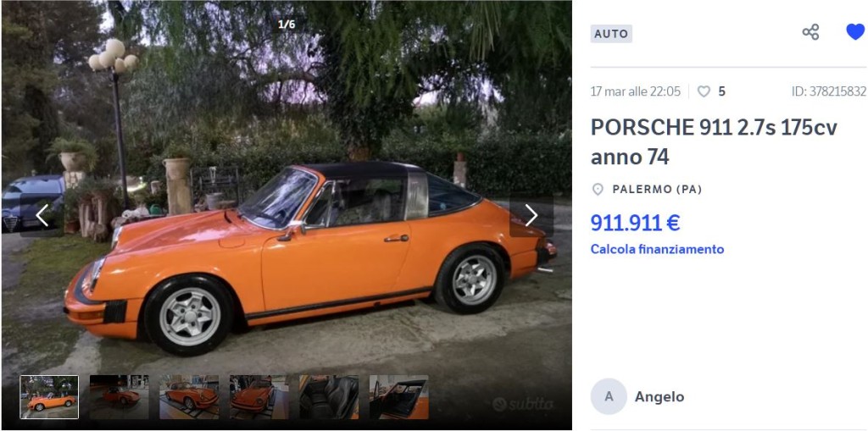Click the small heart likes counter icon
Screen dimensions: 868x431
click(x=704, y=91)
